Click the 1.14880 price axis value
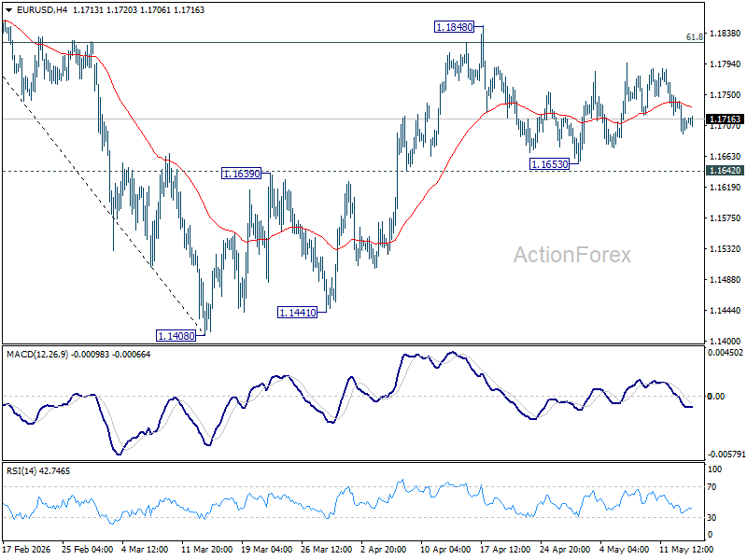The image size is (747, 560). coord(726,279)
